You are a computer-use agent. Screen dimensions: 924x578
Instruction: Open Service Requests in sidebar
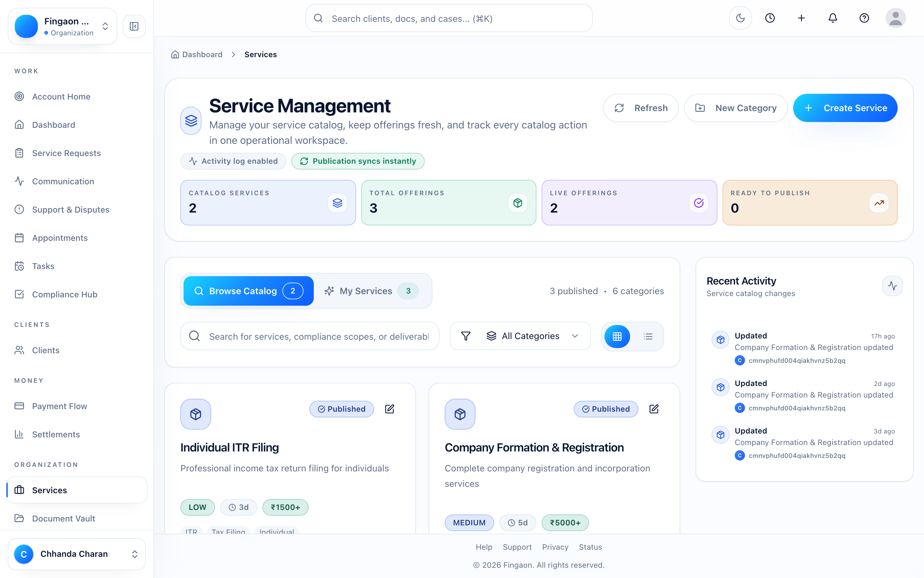pos(77,153)
